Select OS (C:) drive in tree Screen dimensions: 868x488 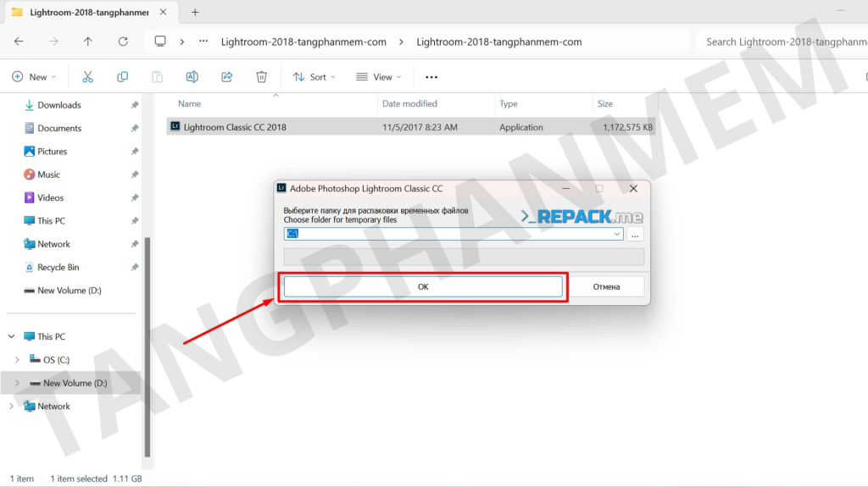coord(56,359)
